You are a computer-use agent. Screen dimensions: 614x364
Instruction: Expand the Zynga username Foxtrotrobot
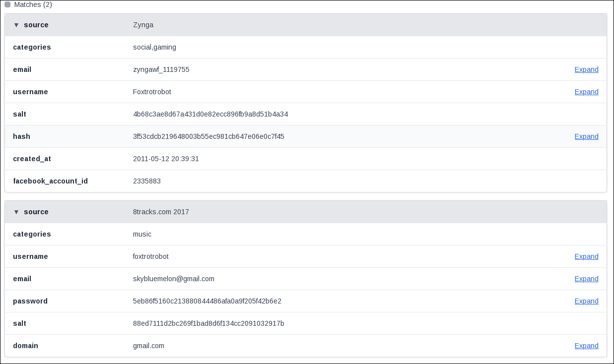pyautogui.click(x=586, y=92)
